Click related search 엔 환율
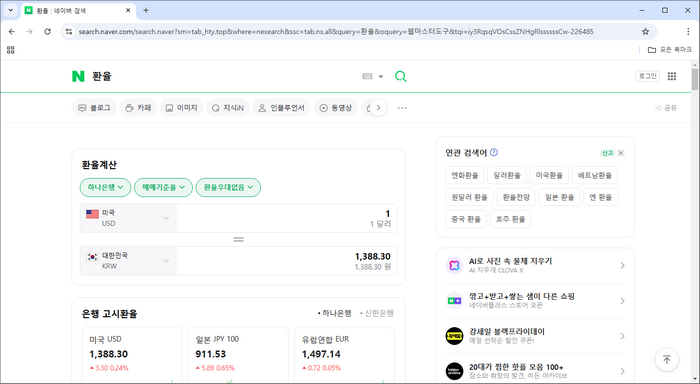The width and height of the screenshot is (700, 384). click(600, 197)
